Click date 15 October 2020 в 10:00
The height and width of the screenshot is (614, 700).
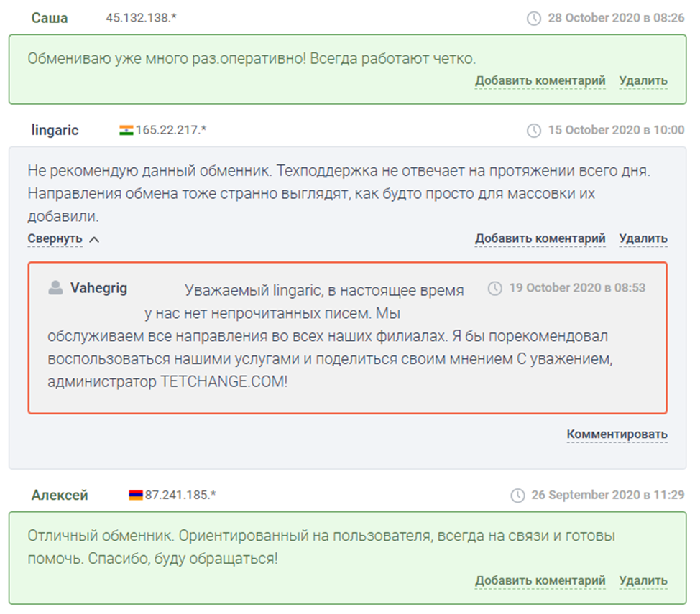coord(616,130)
